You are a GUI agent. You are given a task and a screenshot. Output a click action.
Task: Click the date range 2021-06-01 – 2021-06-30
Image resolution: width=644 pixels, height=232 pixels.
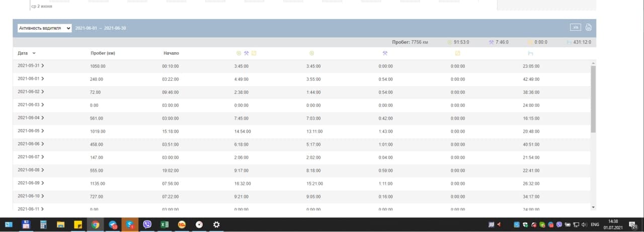[101, 28]
